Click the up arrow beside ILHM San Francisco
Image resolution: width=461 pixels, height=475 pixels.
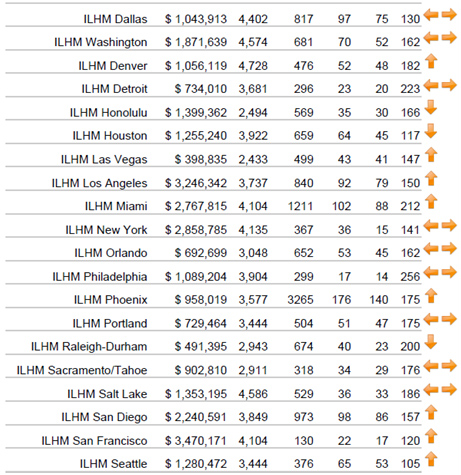pyautogui.click(x=431, y=436)
